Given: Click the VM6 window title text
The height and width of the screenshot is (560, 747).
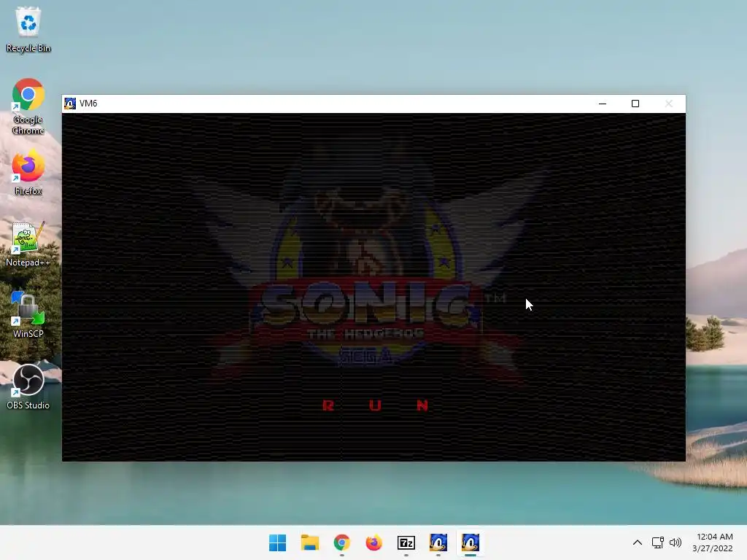Looking at the screenshot, I should tap(88, 104).
